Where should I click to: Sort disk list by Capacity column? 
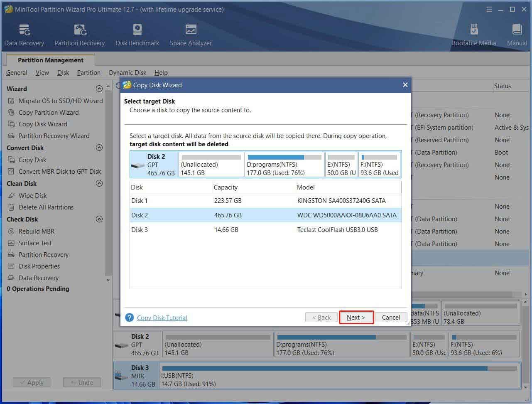point(254,187)
